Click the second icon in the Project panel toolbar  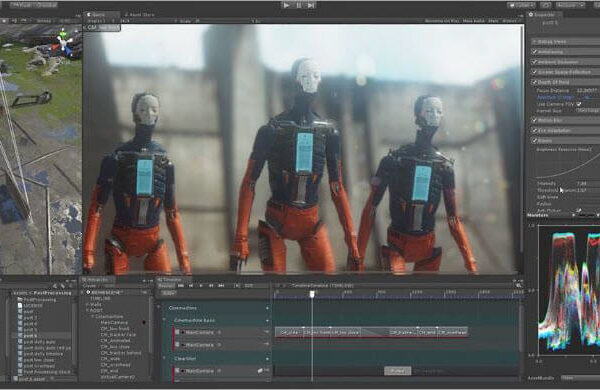(x=63, y=286)
